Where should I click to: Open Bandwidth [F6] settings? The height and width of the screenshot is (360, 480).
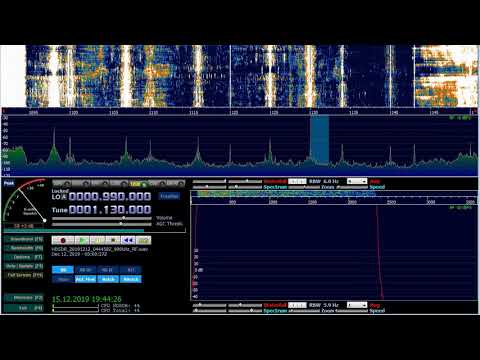coord(24,248)
